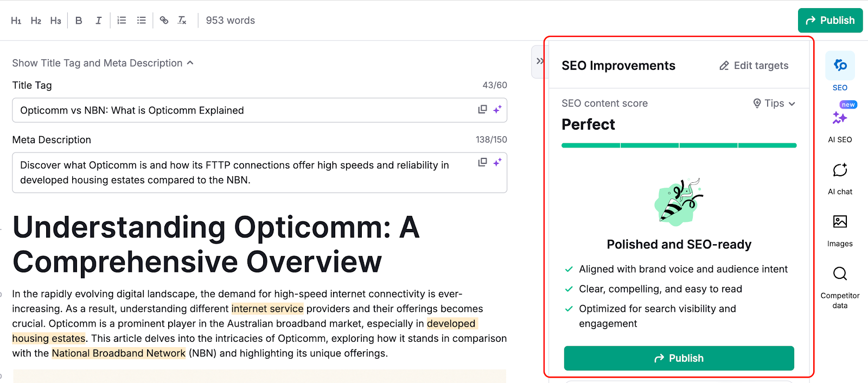The width and height of the screenshot is (868, 383).
Task: Insert a hyperlink
Action: [x=163, y=20]
